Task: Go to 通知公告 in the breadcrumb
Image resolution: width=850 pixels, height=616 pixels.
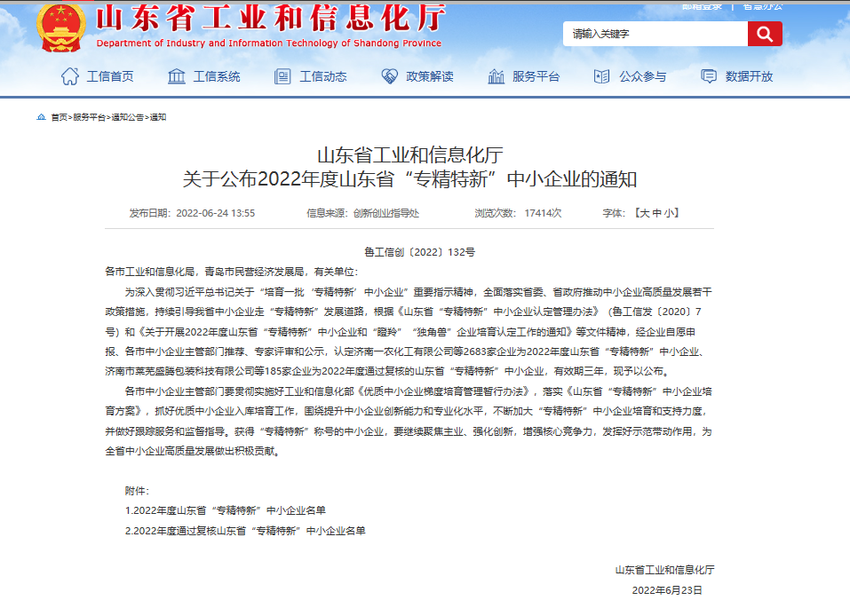Action: (x=127, y=117)
